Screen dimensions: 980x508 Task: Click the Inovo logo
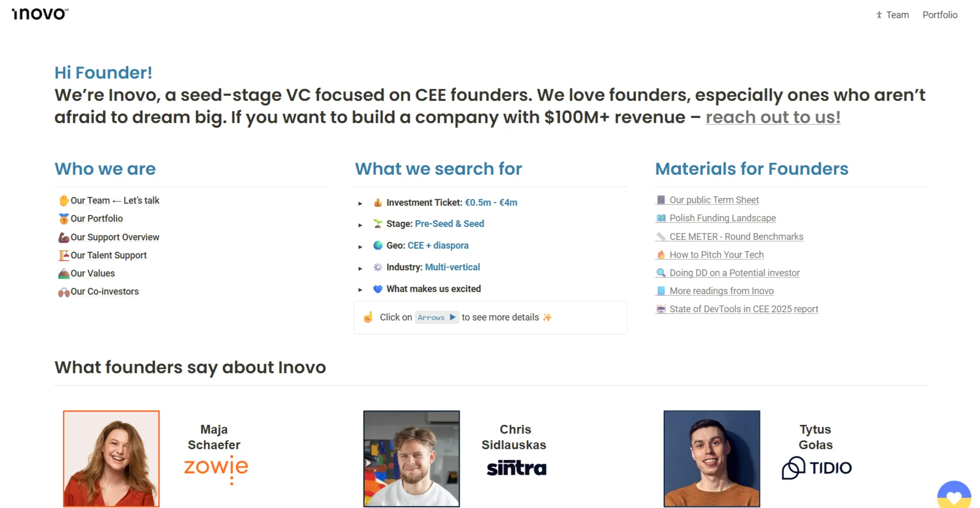(x=40, y=14)
